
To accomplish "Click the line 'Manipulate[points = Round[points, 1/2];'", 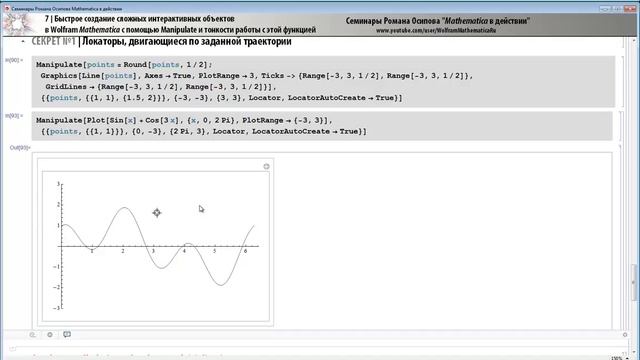I will pos(124,64).
